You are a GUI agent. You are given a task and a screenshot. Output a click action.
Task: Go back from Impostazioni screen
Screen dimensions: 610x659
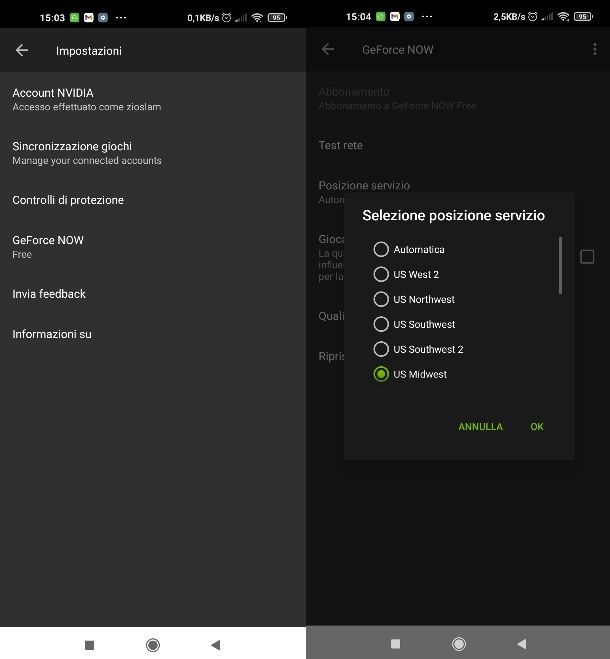coord(22,50)
